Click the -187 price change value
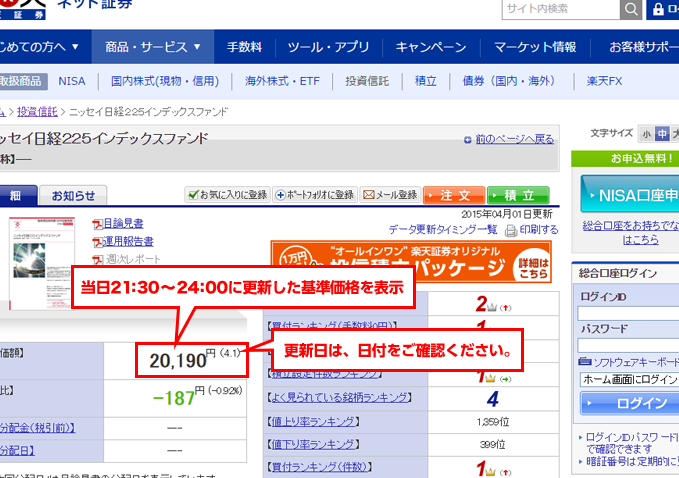Screen dimensions: 679x478 click(174, 398)
